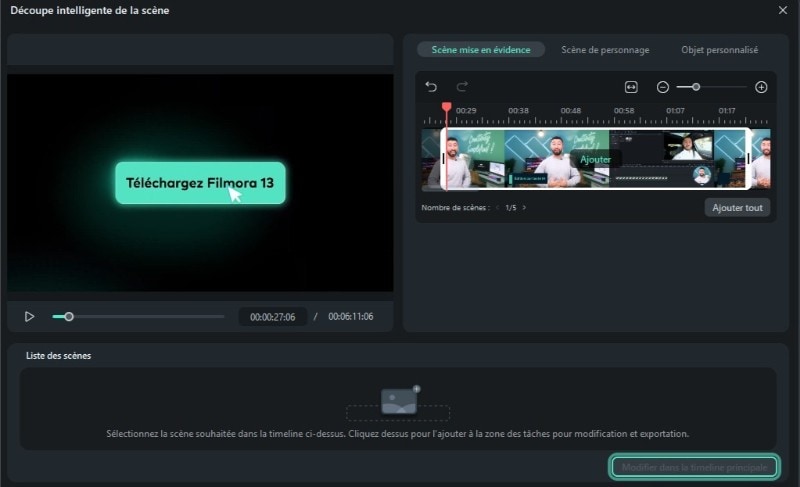The height and width of the screenshot is (487, 800).
Task: Click the 00:58 ruler timestamp
Action: point(623,111)
